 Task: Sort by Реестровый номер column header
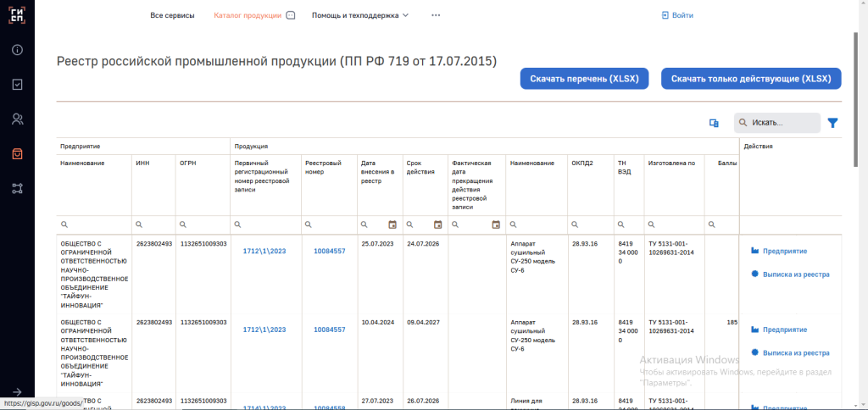(x=323, y=167)
